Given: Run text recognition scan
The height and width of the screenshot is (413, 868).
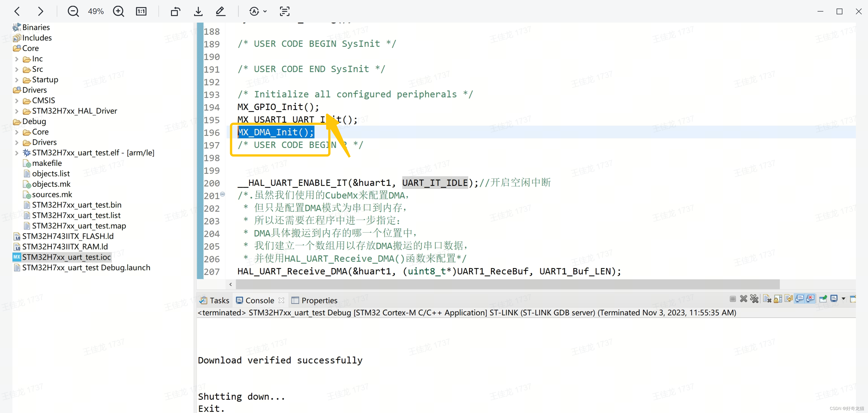Looking at the screenshot, I should (x=285, y=11).
